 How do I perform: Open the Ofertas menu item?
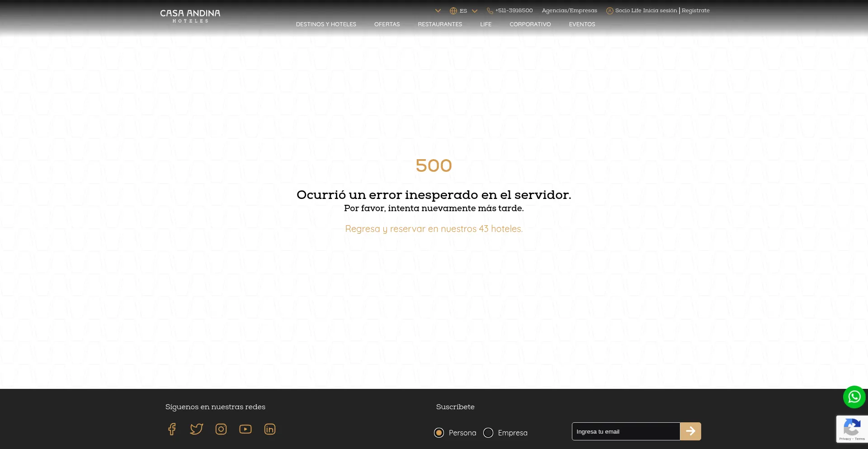tap(387, 24)
